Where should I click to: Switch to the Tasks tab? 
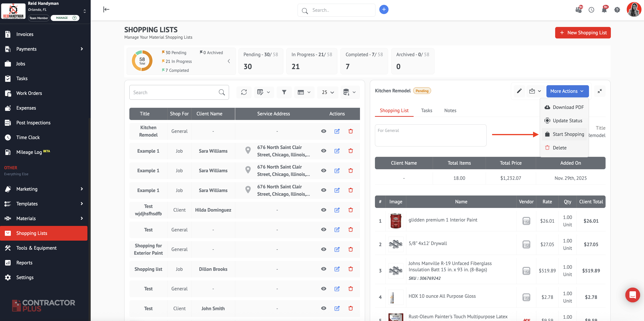pos(426,110)
